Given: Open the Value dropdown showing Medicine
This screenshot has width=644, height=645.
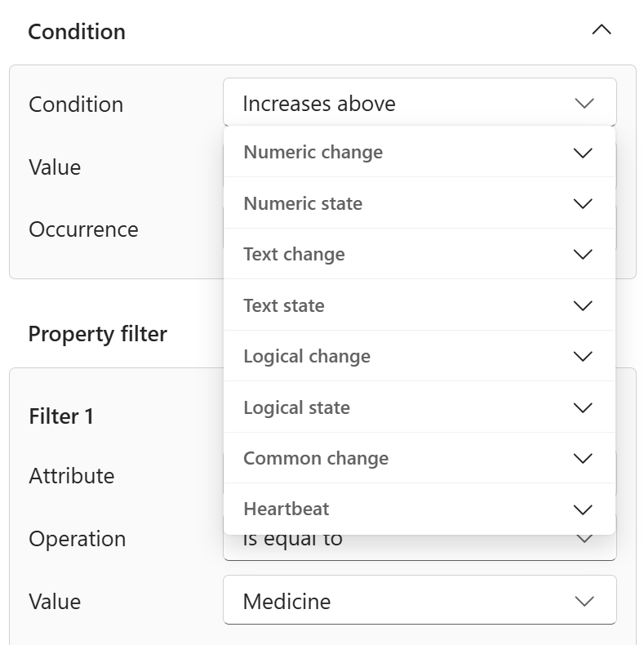Looking at the screenshot, I should point(420,600).
